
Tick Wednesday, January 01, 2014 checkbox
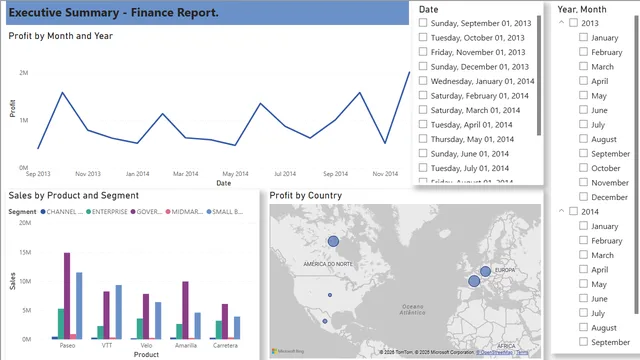click(423, 81)
